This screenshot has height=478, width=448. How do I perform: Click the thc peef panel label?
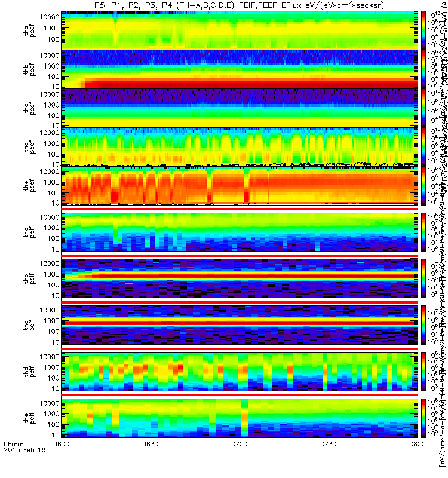[x=29, y=108]
